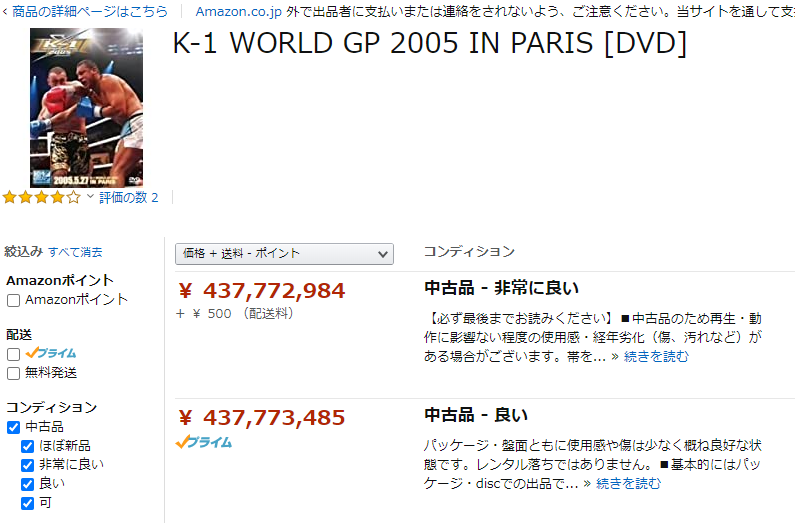795x523 pixels.
Task: Check the Prime shipping filter checkbox
Action: pyautogui.click(x=14, y=354)
